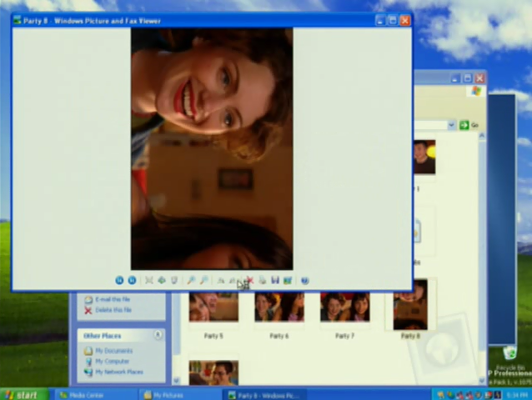
Task: Delete picture using red X icon
Action: (249, 281)
